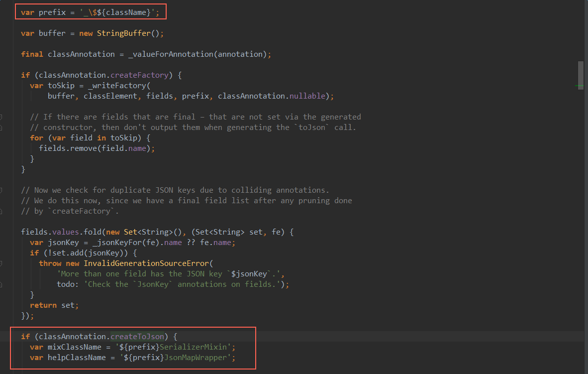The height and width of the screenshot is (374, 588).
Task: Collapse the 'throw new InvalidGenerationSourceError' statement fold
Action: point(1,263)
